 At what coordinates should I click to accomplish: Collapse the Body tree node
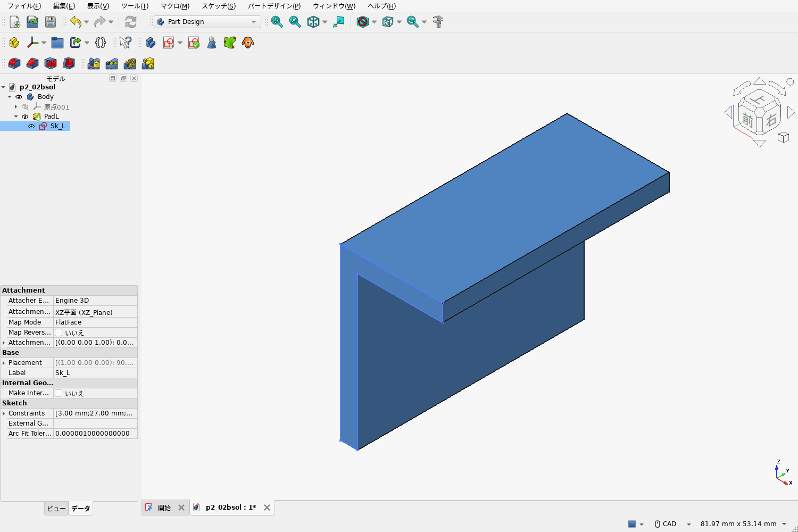pos(10,97)
